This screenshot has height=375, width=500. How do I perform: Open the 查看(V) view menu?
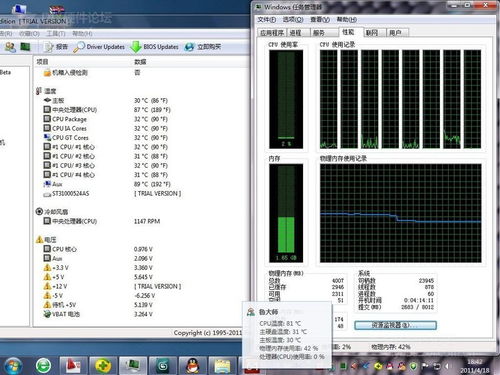pos(320,20)
